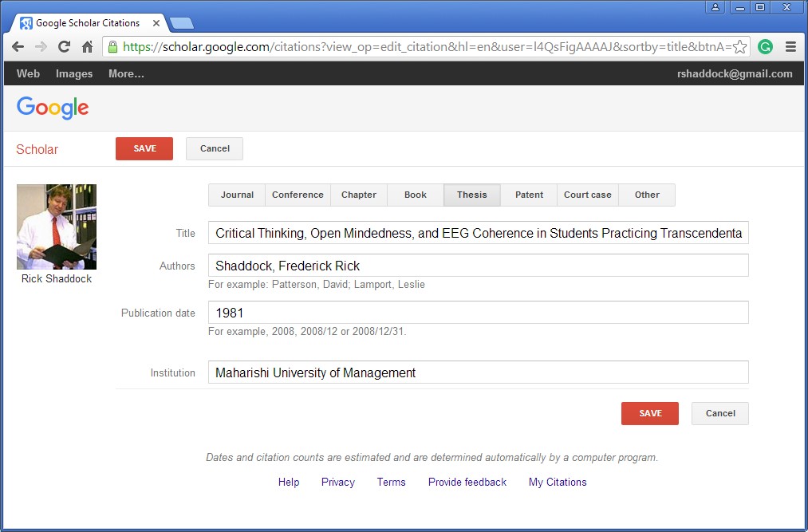This screenshot has height=532, width=808.
Task: Click the Google logo
Action: click(53, 108)
